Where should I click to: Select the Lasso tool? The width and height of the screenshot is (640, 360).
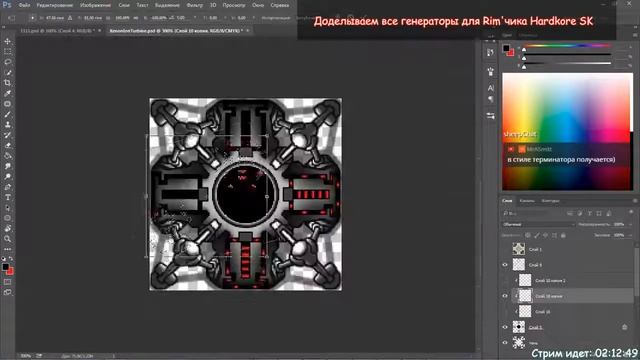point(7,62)
